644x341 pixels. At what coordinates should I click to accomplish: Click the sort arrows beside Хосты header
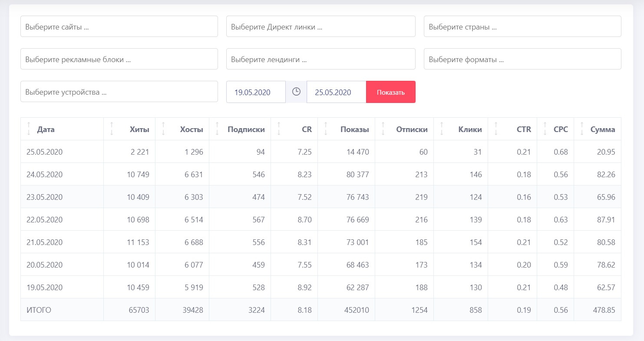pos(163,129)
